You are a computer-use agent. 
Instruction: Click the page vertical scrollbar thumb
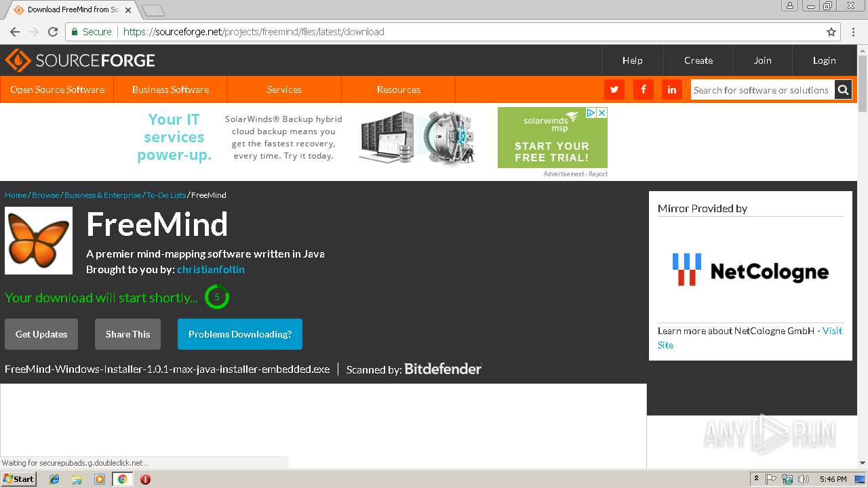(x=863, y=83)
